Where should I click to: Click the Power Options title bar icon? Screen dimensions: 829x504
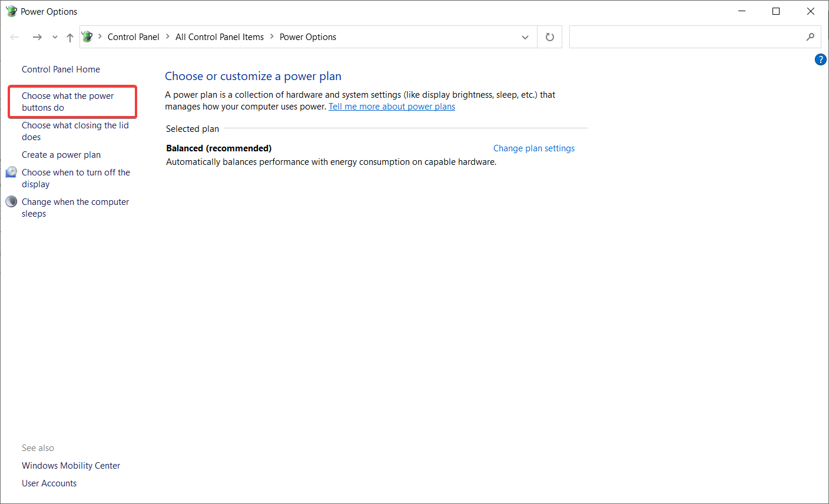tap(11, 11)
